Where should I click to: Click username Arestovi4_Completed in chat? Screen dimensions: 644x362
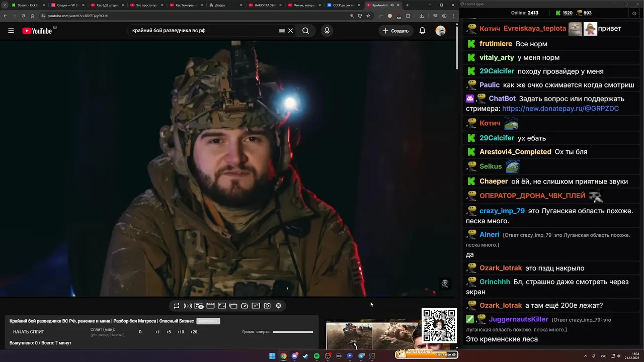(515, 152)
